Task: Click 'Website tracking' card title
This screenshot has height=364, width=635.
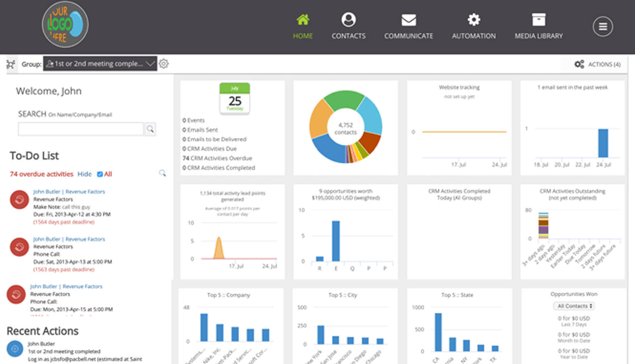Action: (x=459, y=88)
